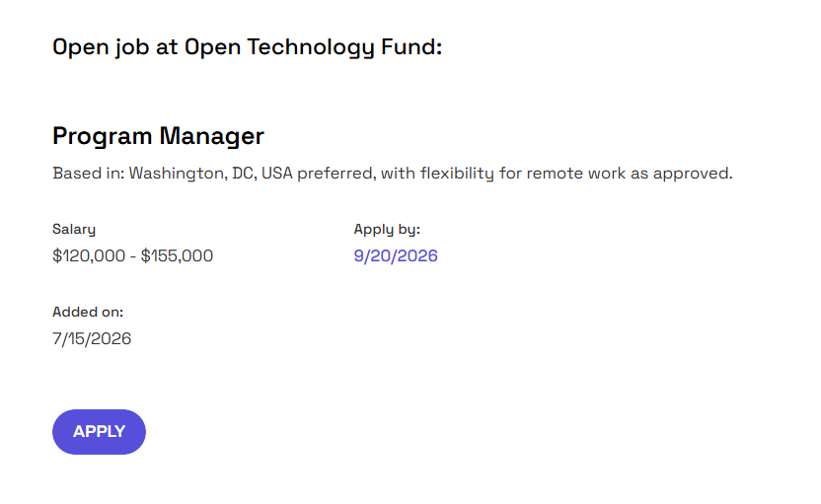Click the 'Apply by:' label
The image size is (821, 504).
[x=387, y=229]
